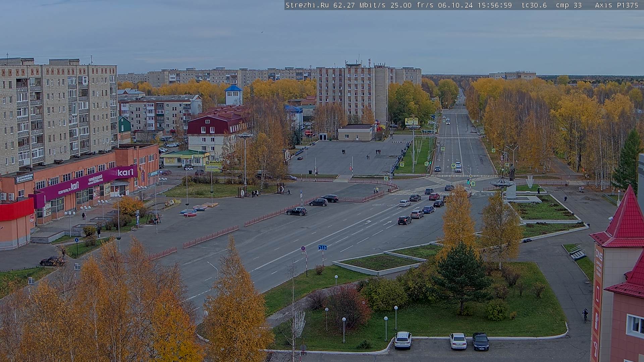Click the "tc30.6" overlay value

pos(534,5)
